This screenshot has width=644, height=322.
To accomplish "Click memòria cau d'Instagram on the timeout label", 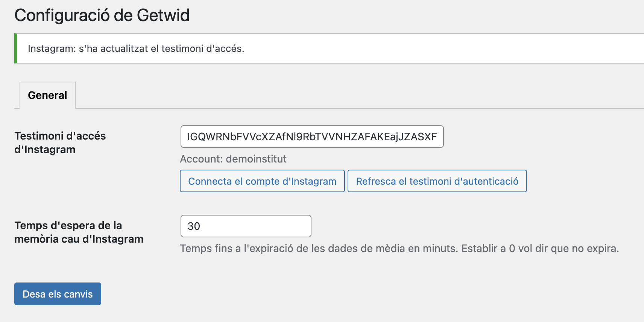I will pyautogui.click(x=79, y=239).
